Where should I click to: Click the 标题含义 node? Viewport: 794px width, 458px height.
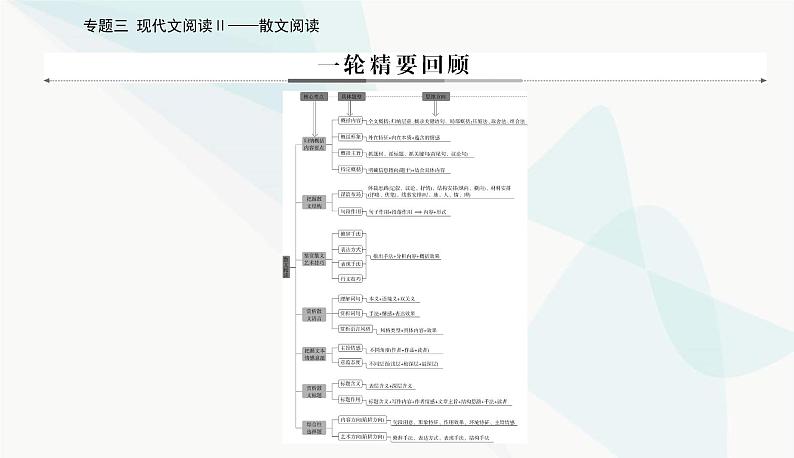click(350, 384)
